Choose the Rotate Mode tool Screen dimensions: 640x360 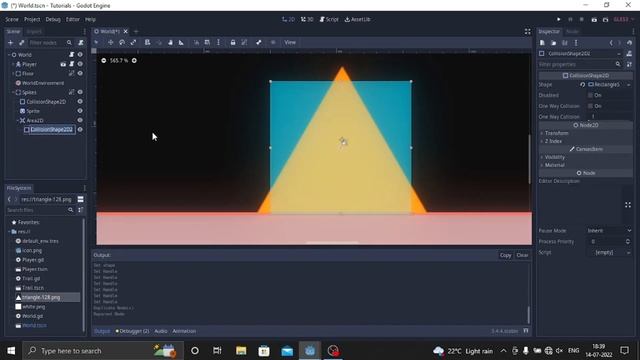coord(122,42)
